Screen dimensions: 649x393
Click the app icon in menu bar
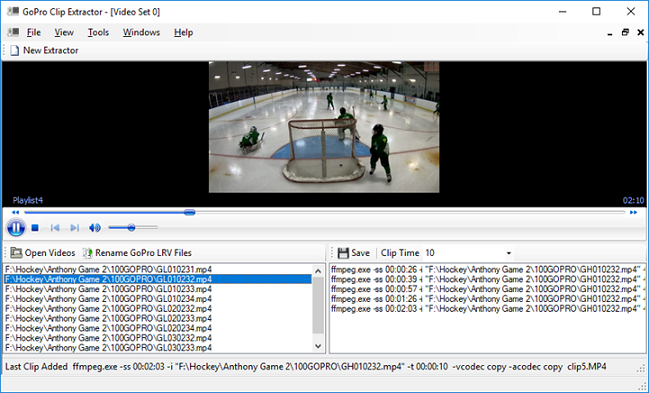[13, 32]
